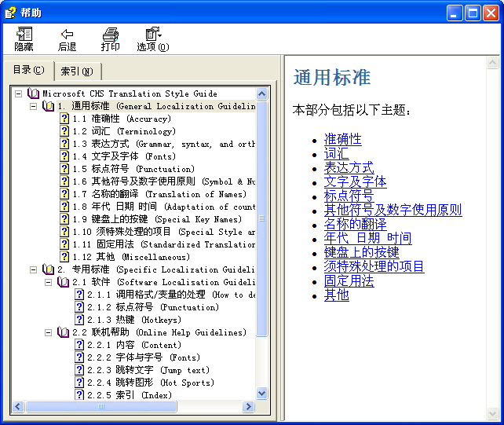Image resolution: width=504 pixels, height=425 pixels.
Task: Click the book icon beside 2. 专用标准
Action: 48,269
